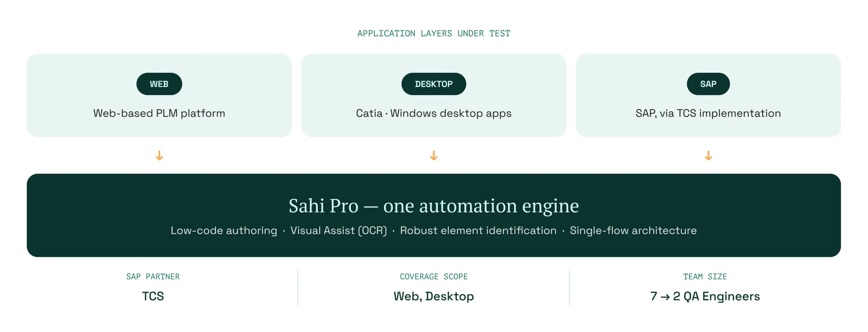Click the SAP pill badge
Image resolution: width=868 pixels, height=332 pixels.
coord(708,84)
